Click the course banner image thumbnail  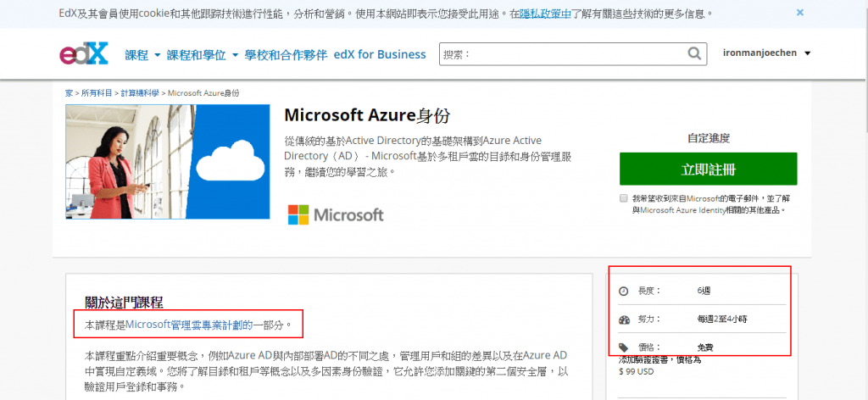pyautogui.click(x=168, y=162)
